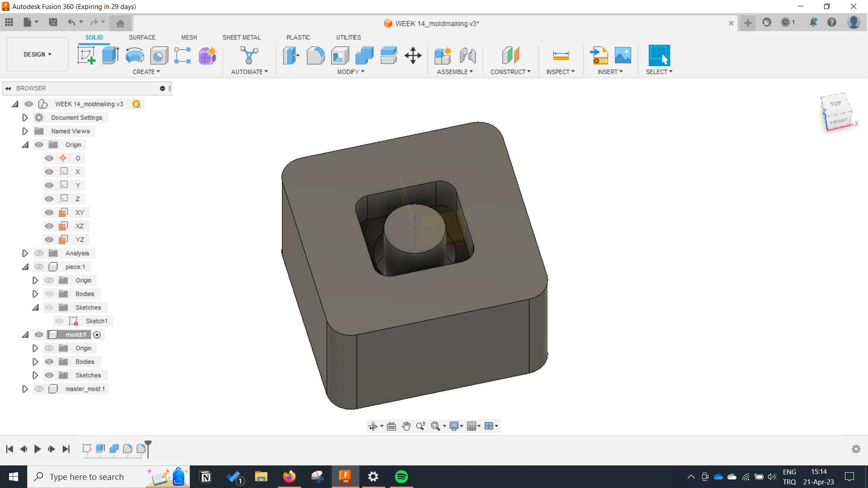868x488 pixels.
Task: Show the piece:1 component
Action: tap(39, 267)
